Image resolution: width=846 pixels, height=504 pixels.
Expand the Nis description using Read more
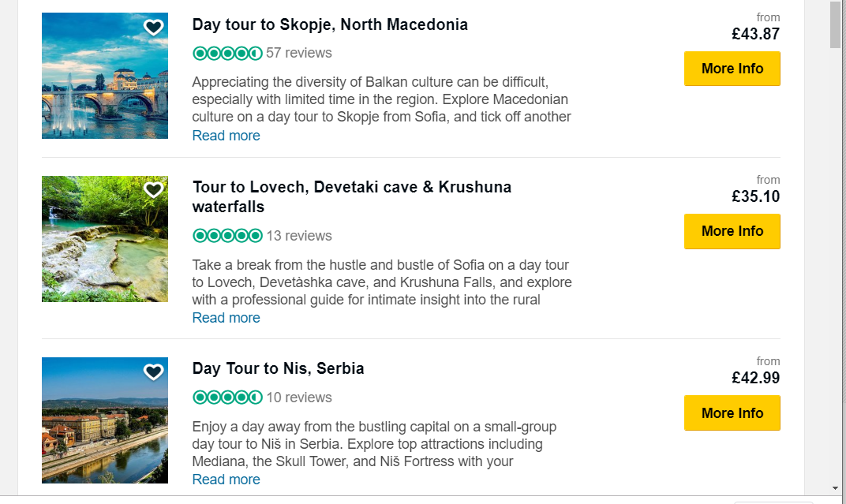pyautogui.click(x=226, y=479)
